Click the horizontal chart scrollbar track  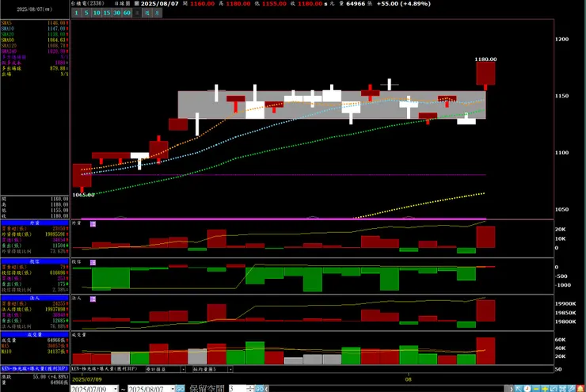[387, 389]
